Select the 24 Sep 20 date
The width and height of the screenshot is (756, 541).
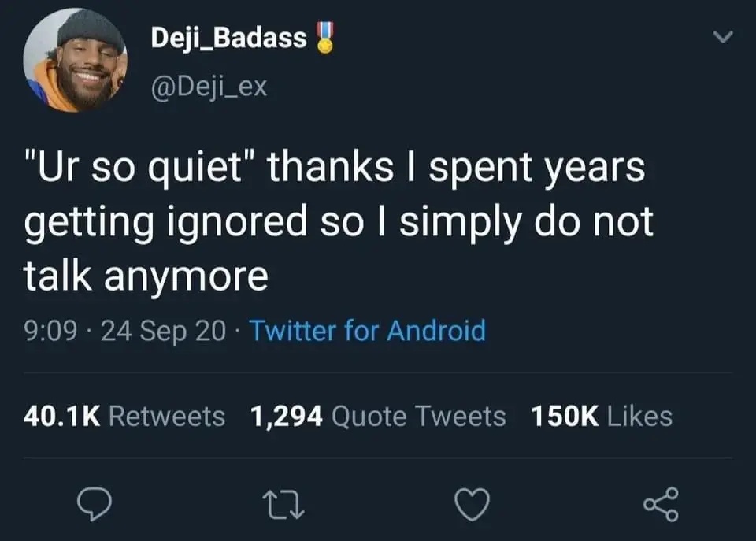(164, 330)
